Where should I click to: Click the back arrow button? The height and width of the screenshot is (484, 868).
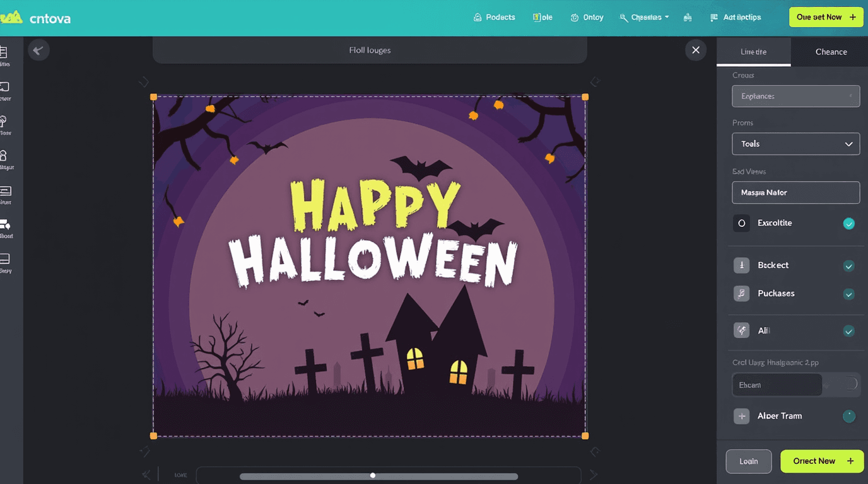pos(38,50)
